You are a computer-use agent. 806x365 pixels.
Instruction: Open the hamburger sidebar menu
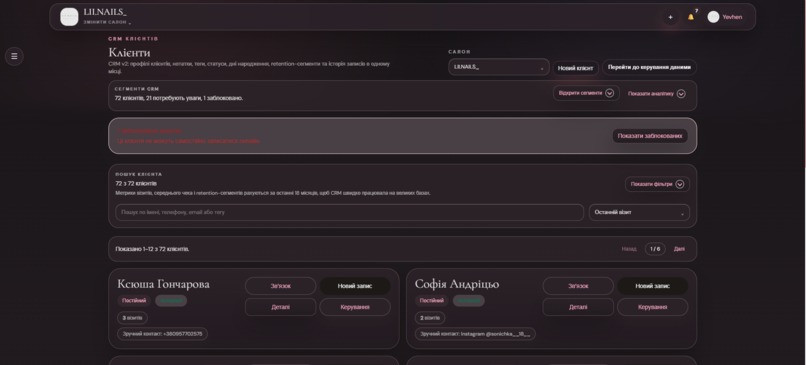[x=14, y=56]
